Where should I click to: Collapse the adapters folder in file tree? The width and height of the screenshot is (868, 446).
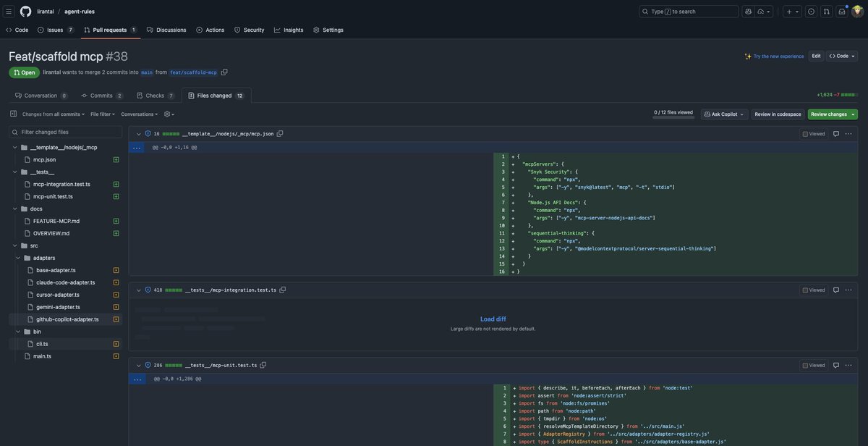(18, 258)
